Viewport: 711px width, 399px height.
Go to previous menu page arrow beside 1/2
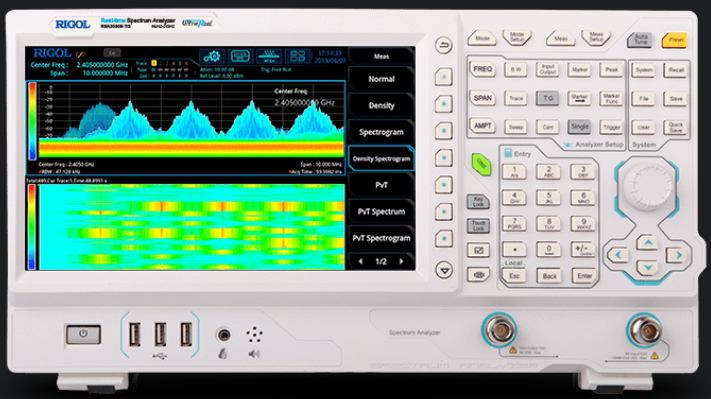point(360,261)
